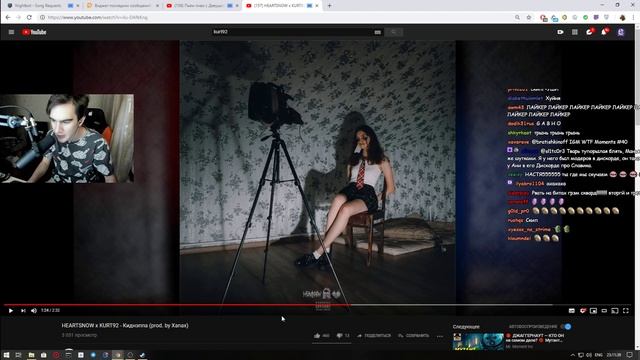Open player settings gear
The width and height of the screenshot is (640, 360).
click(583, 311)
